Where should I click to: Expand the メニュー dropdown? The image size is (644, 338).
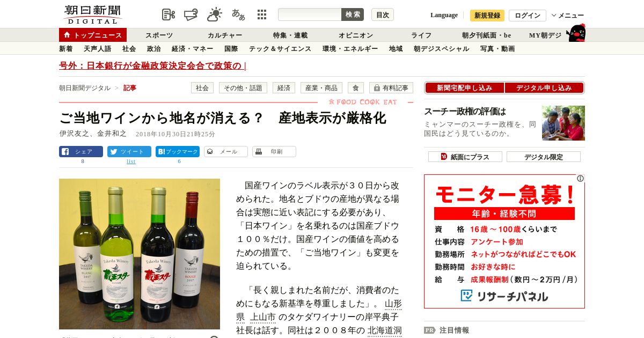568,16
